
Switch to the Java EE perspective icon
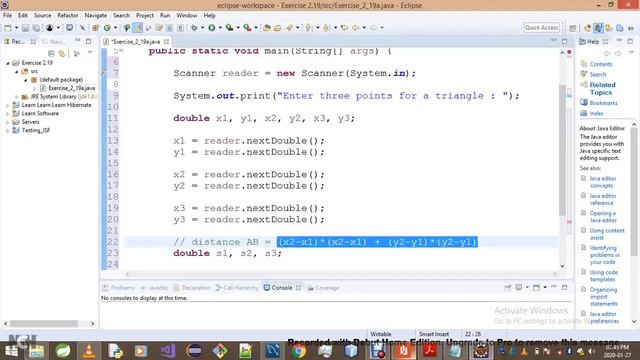pos(587,28)
